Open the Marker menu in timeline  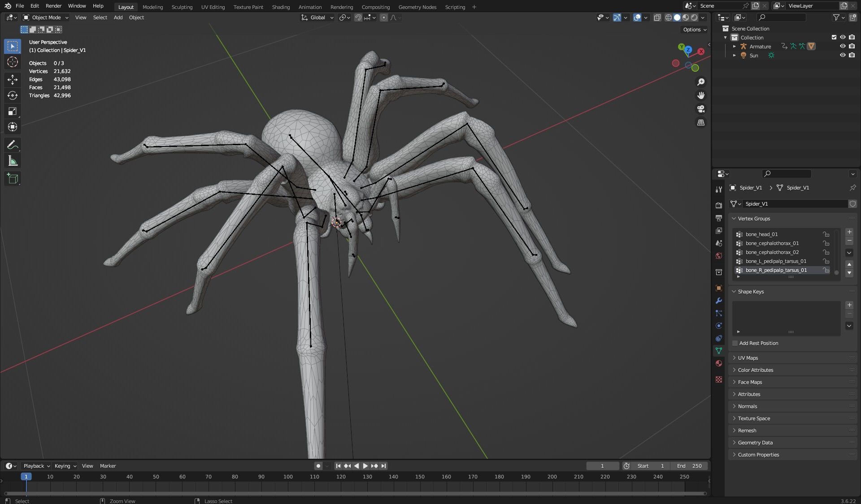108,466
